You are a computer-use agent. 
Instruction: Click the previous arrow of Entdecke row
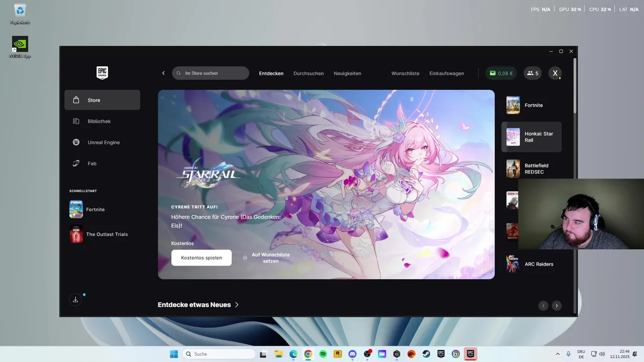click(x=543, y=306)
